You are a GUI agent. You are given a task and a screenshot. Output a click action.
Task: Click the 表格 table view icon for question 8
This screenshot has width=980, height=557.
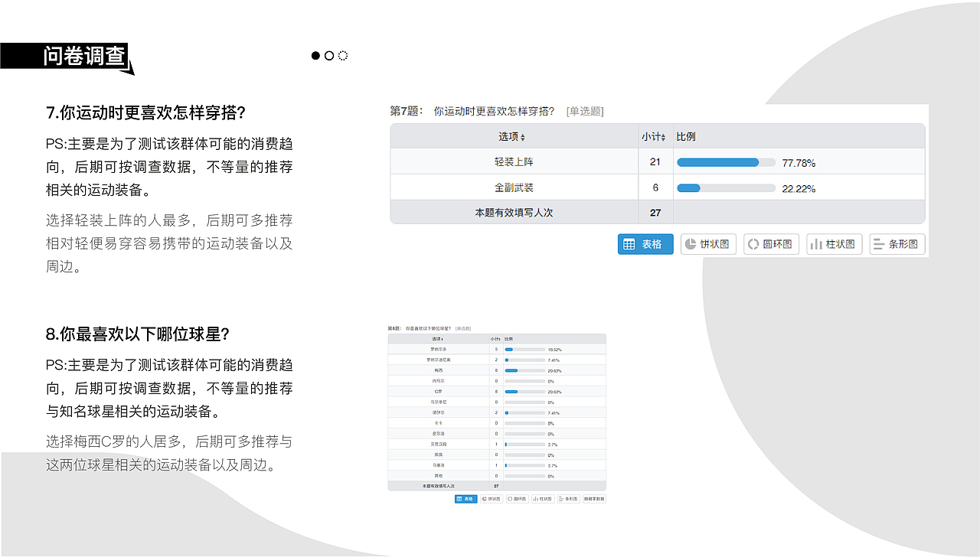(465, 498)
